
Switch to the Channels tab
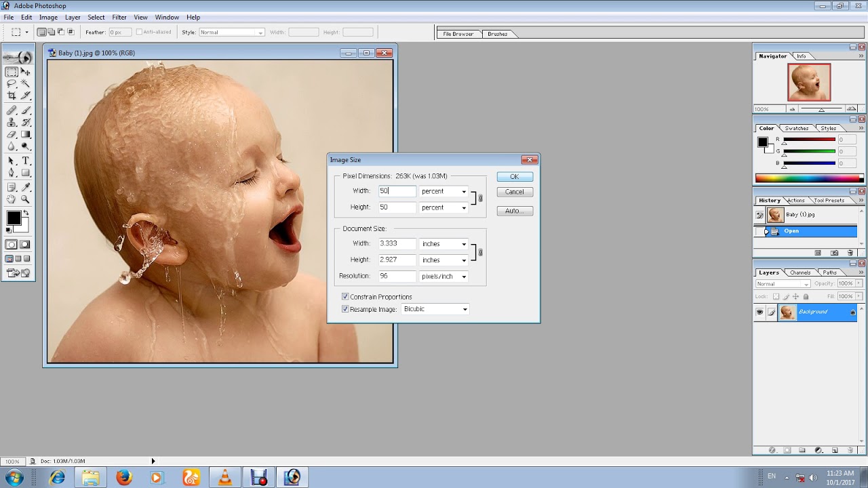tap(800, 272)
